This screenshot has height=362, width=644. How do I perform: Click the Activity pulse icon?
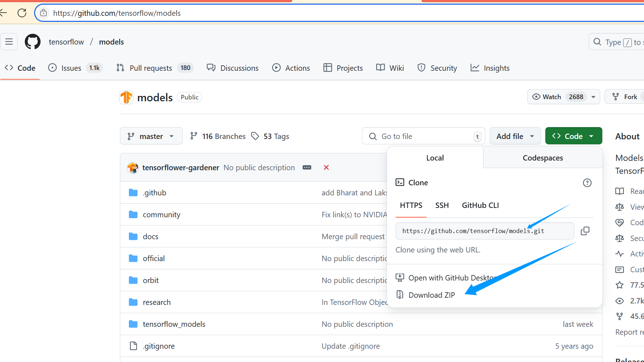pos(620,254)
